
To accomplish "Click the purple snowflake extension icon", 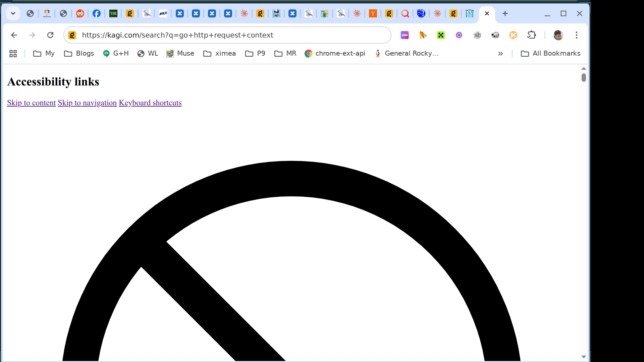I will (x=459, y=35).
